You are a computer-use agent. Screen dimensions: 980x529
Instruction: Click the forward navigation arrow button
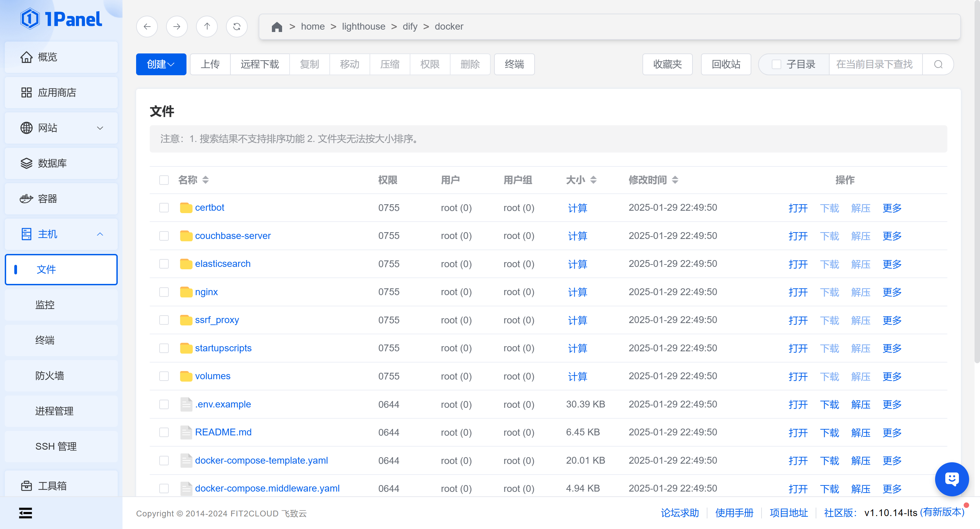(177, 26)
